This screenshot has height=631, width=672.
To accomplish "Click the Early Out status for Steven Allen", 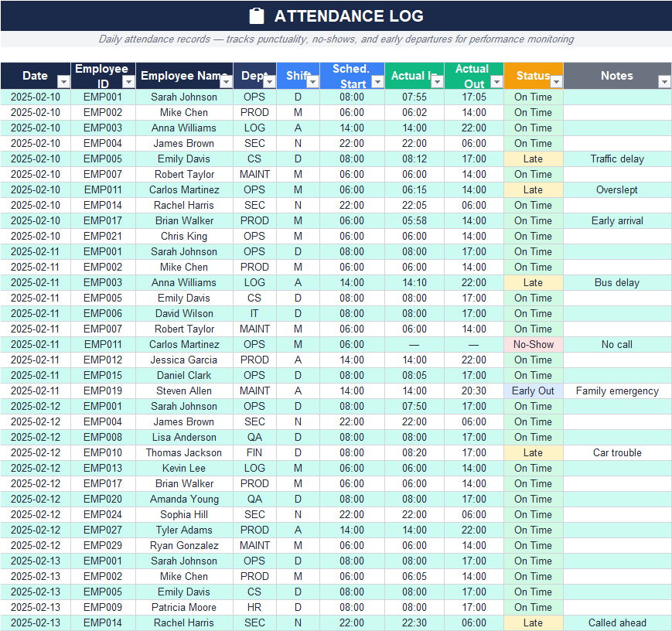I will tap(533, 391).
